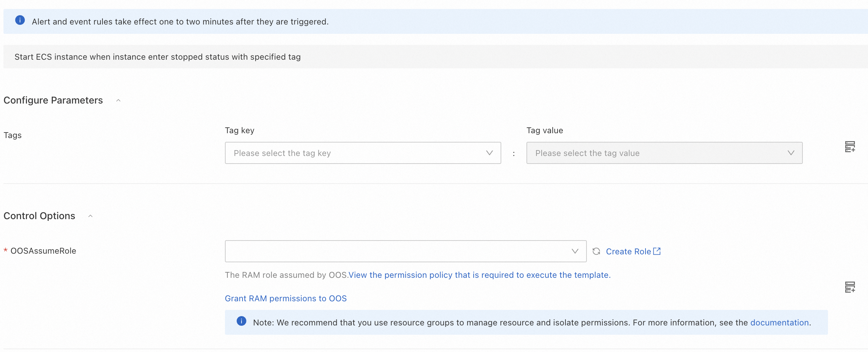Click 'Grant RAM permissions to OOS'
The height and width of the screenshot is (352, 868).
[286, 299]
